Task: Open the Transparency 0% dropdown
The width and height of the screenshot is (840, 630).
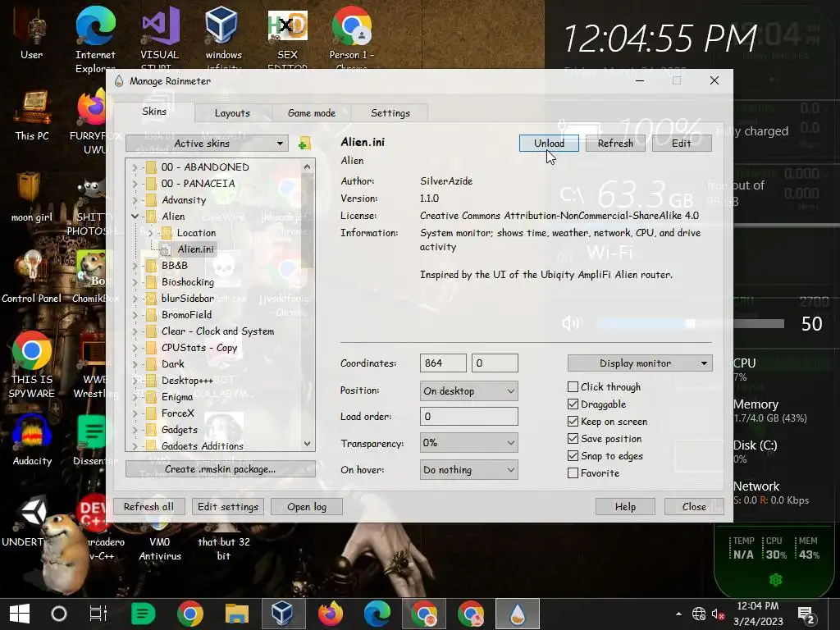Action: point(468,443)
